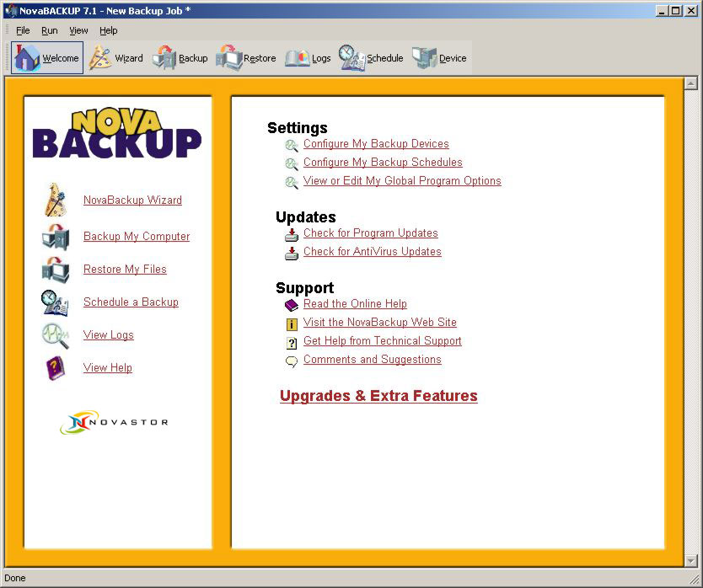Click the View Help book icon
This screenshot has height=588, width=703.
click(x=55, y=368)
